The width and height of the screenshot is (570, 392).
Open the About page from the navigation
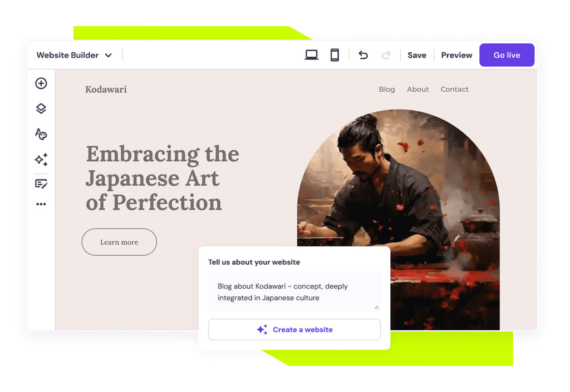[x=417, y=89]
